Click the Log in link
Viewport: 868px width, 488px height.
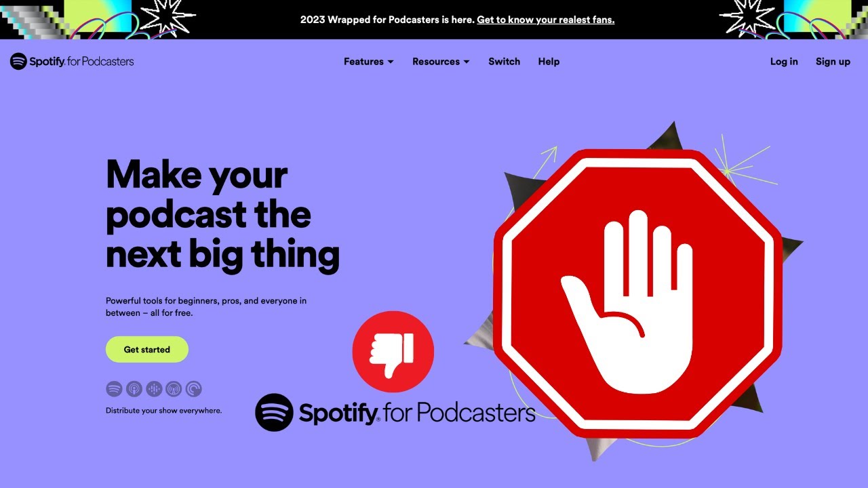pyautogui.click(x=784, y=61)
